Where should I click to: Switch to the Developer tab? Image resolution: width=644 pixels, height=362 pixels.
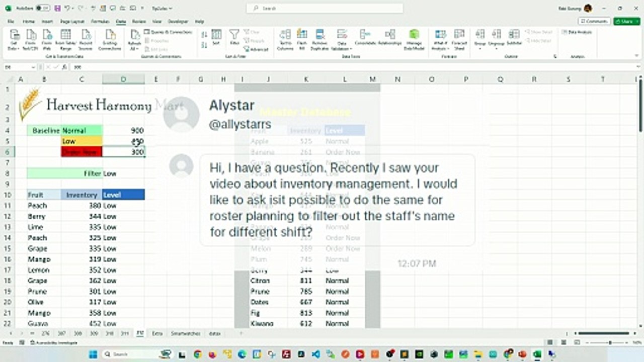[178, 22]
